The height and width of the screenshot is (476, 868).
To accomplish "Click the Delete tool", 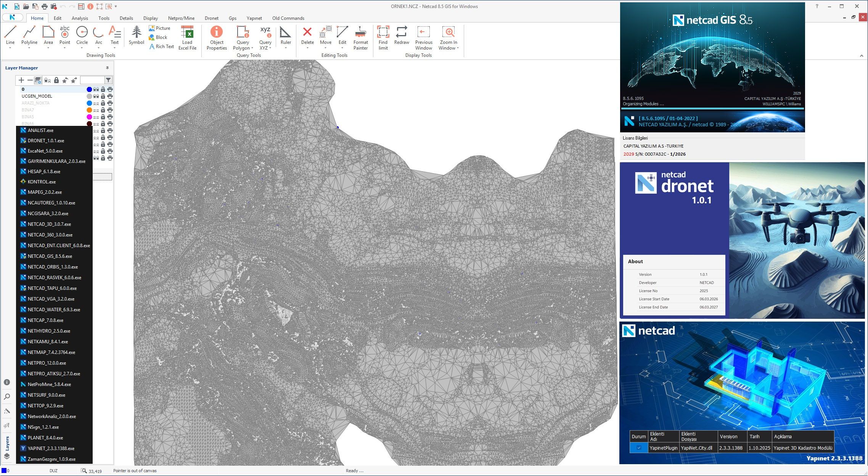I will tap(307, 35).
